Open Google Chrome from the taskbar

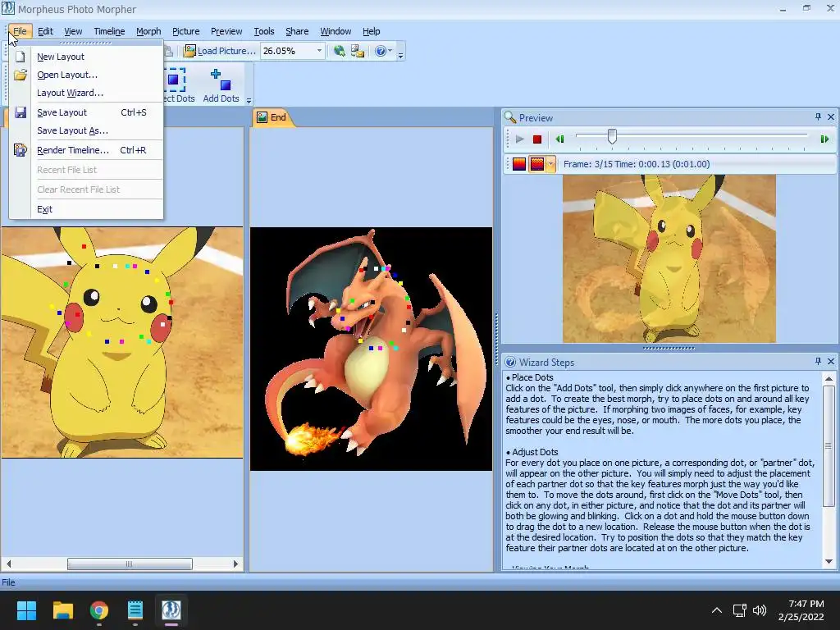[99, 610]
